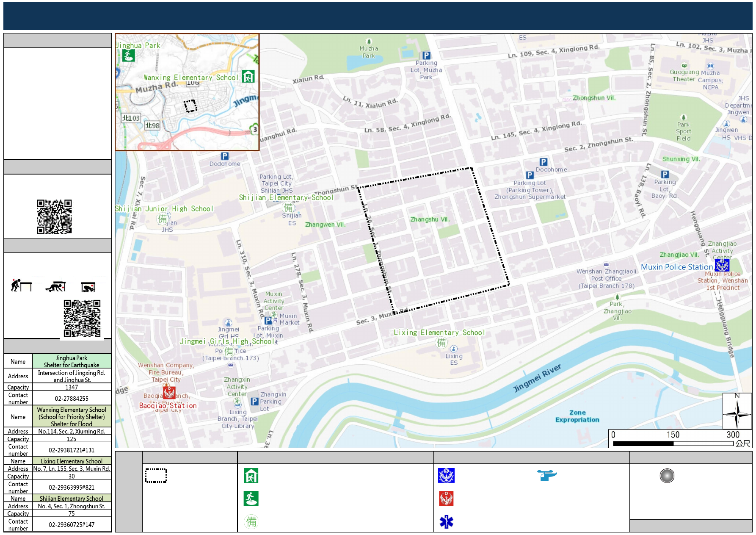Click the map scale bar

[673, 444]
